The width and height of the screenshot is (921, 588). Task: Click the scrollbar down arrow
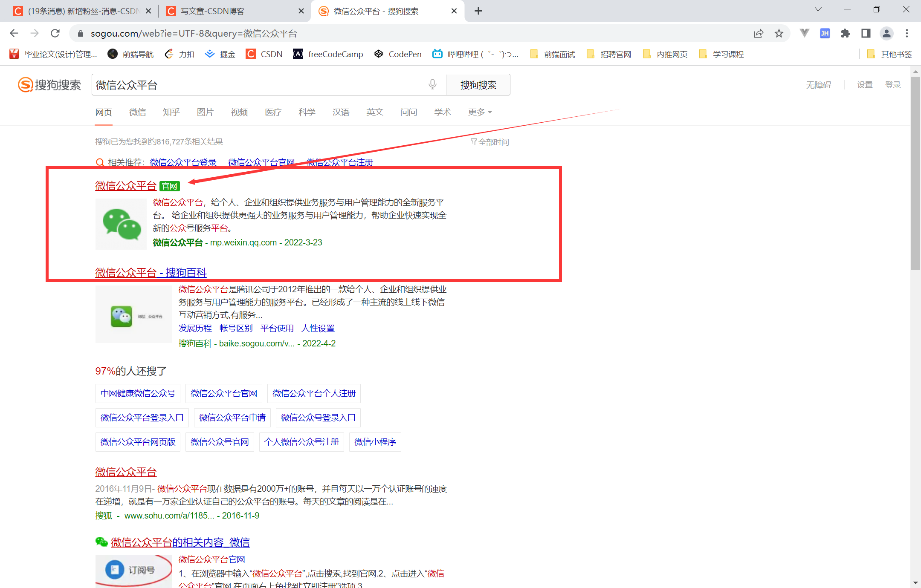[x=915, y=582]
